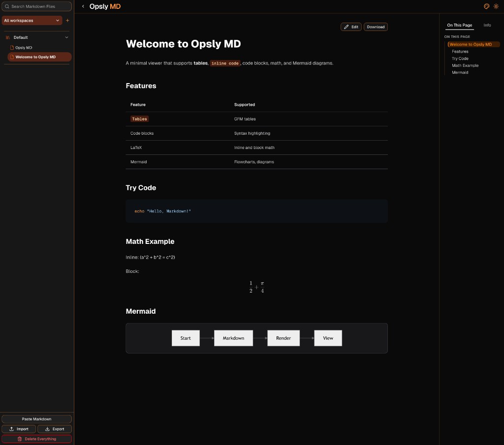
Task: Click the plus to add a workspace
Action: click(x=67, y=20)
